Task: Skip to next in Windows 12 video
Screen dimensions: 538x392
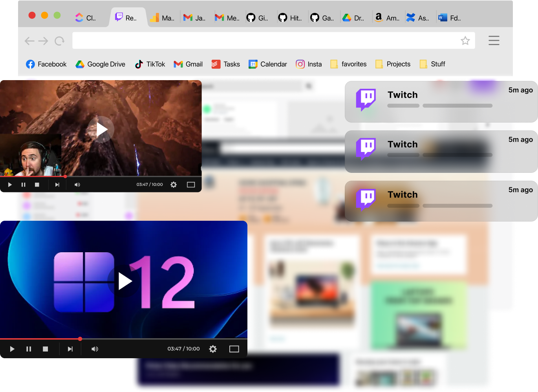Action: click(70, 349)
